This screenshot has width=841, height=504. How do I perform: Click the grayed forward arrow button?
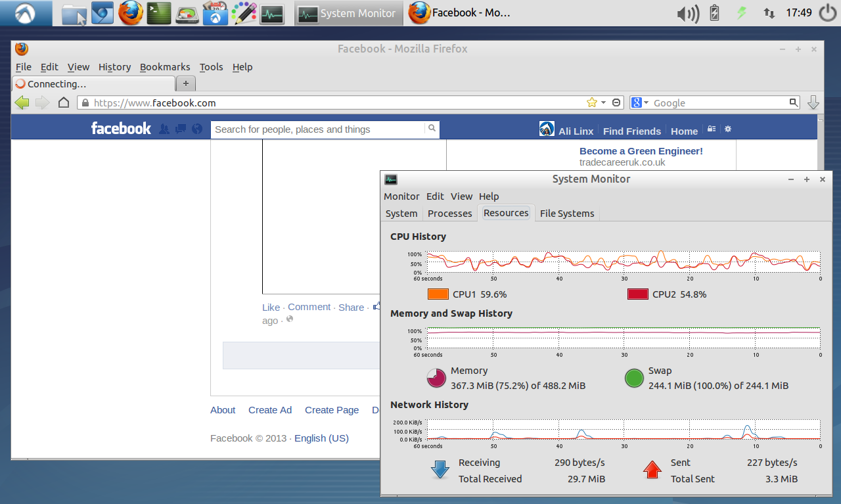click(x=42, y=103)
